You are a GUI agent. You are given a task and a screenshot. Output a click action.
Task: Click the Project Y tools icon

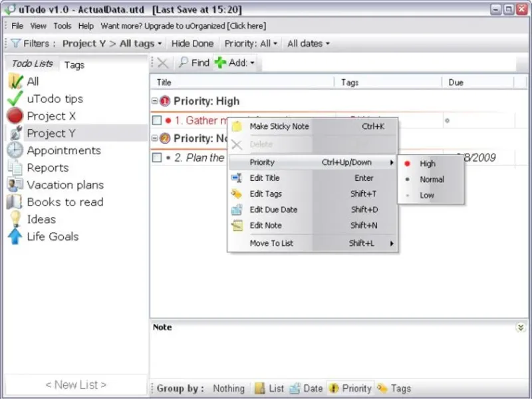[15, 133]
